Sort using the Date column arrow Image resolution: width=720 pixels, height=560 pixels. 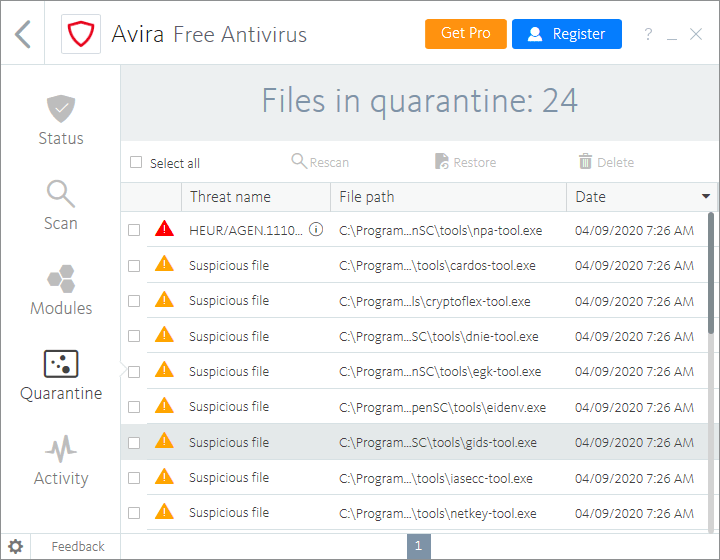(706, 197)
